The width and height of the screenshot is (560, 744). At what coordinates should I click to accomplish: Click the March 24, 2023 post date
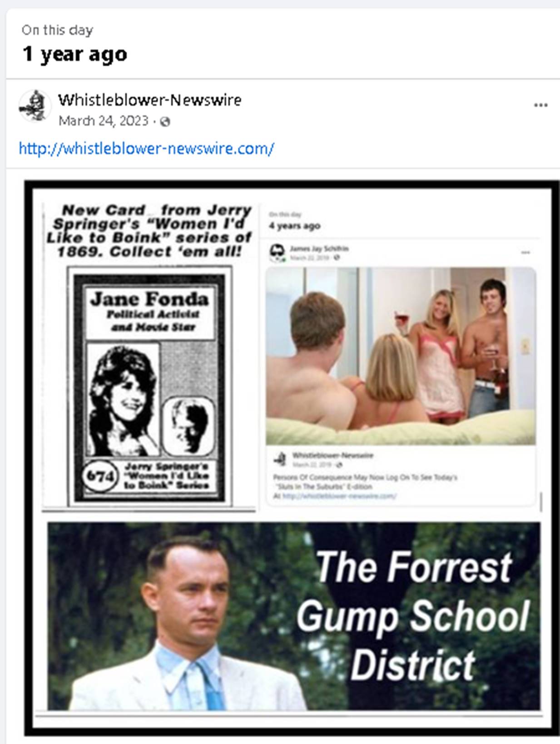tap(104, 121)
